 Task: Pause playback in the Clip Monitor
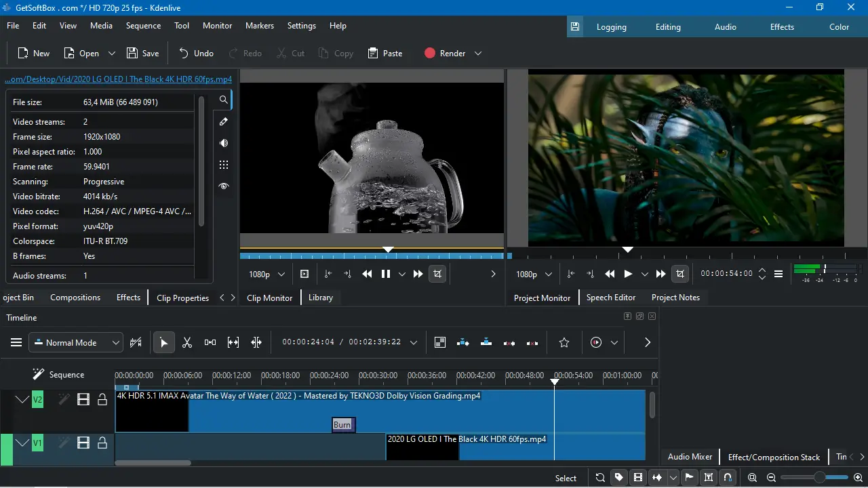click(386, 274)
